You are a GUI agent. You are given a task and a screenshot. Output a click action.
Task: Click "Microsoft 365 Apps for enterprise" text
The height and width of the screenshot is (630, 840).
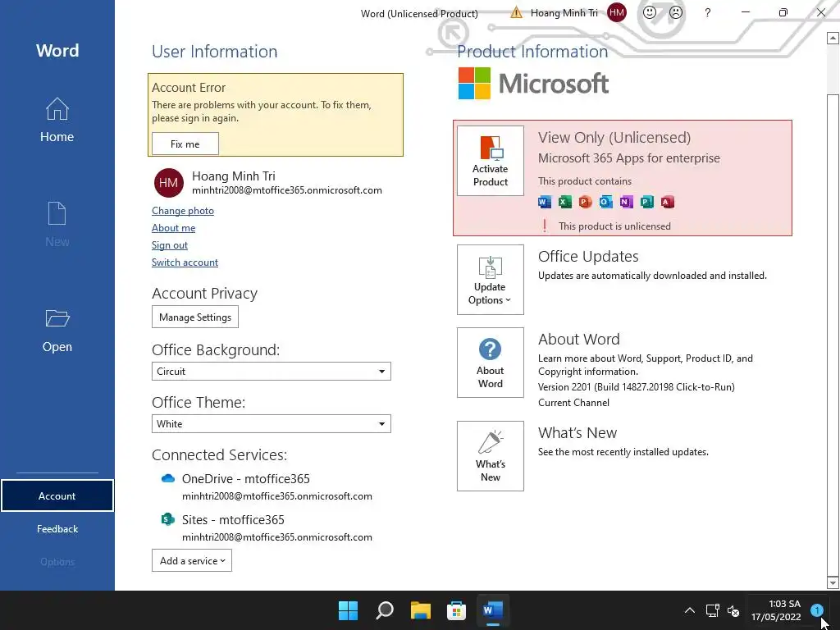pyautogui.click(x=629, y=158)
